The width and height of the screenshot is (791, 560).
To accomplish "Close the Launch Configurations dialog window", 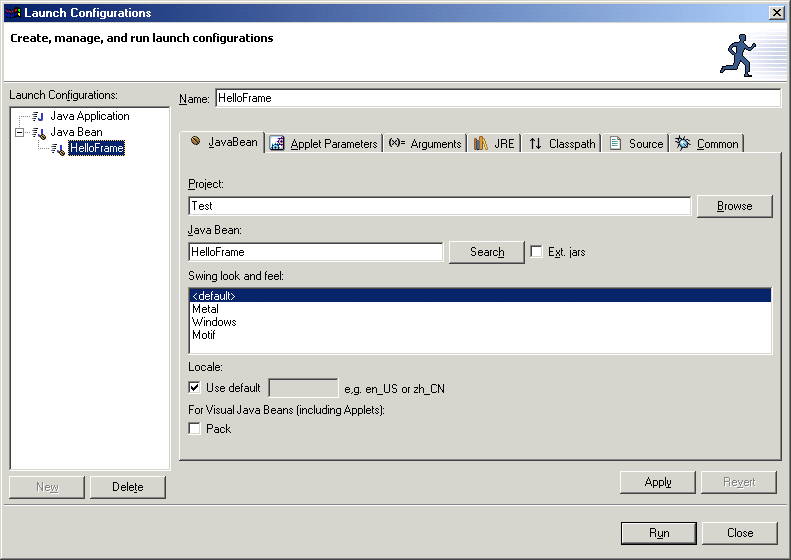I will tap(776, 13).
